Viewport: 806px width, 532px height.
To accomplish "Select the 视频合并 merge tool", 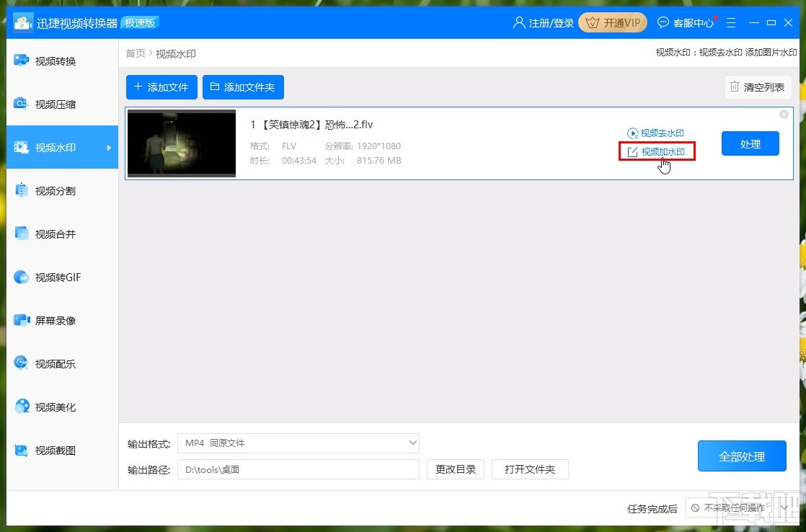I will (62, 234).
